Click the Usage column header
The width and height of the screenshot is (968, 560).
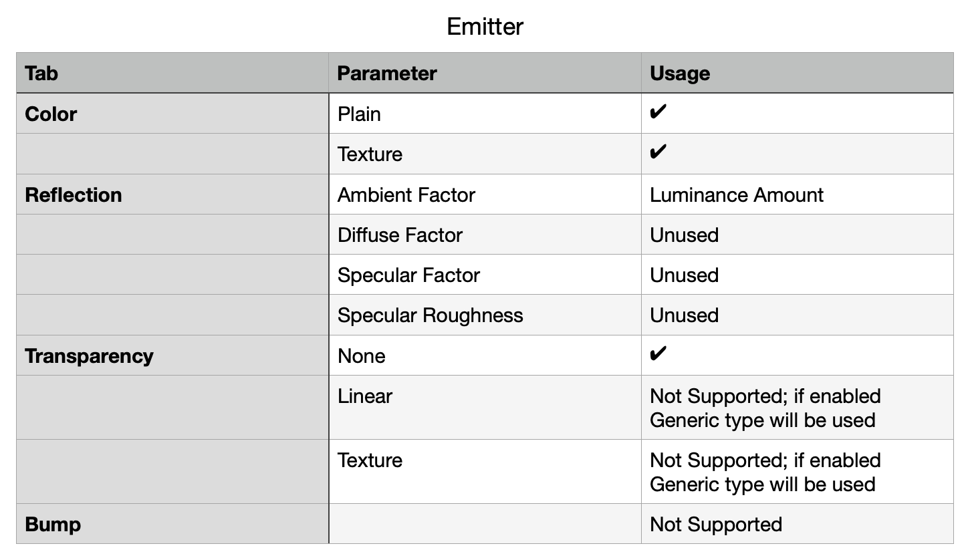tap(680, 73)
